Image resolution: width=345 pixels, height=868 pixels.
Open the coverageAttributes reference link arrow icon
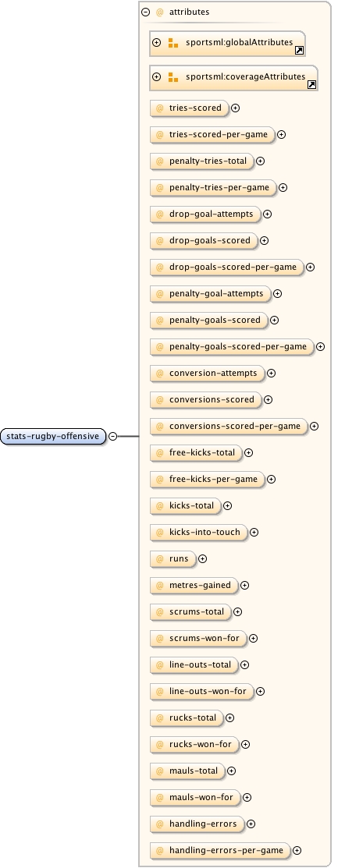click(311, 85)
